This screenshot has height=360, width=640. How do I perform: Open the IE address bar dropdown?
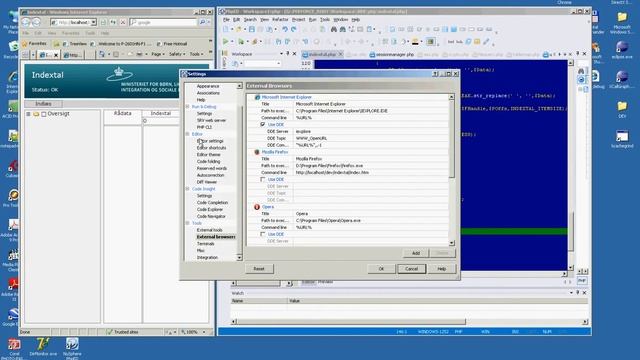click(x=93, y=22)
